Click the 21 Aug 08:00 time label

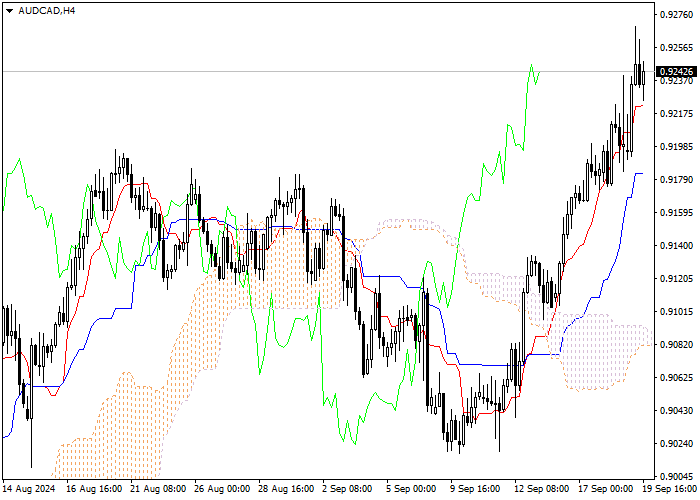tap(158, 489)
